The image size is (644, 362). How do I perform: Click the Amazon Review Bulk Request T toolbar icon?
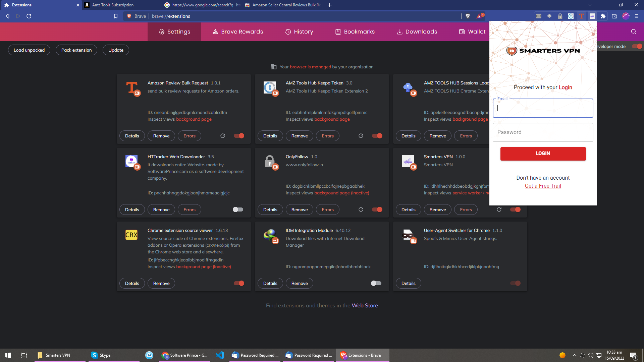582,16
